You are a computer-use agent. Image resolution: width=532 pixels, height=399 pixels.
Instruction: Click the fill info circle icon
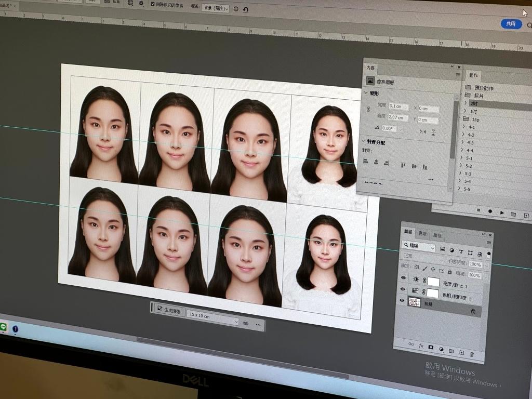[236, 9]
